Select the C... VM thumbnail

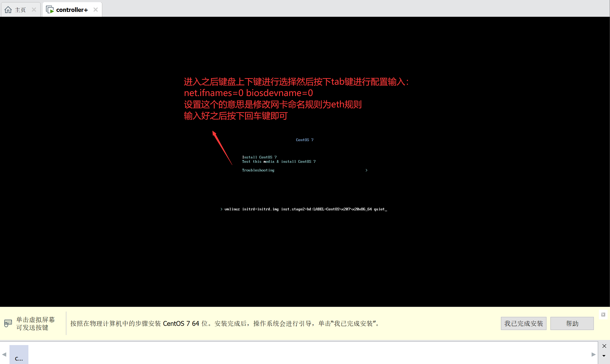19,354
